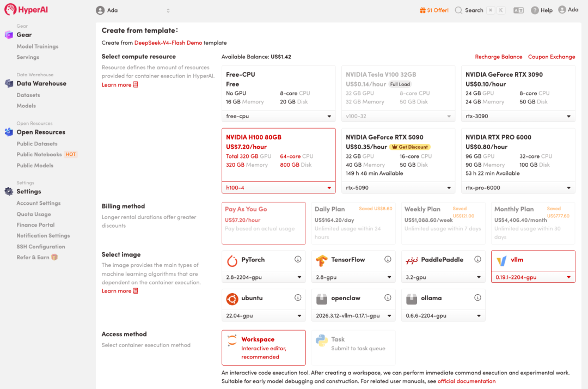Click Learn more under Select compute resource
The width and height of the screenshot is (588, 389).
point(120,85)
